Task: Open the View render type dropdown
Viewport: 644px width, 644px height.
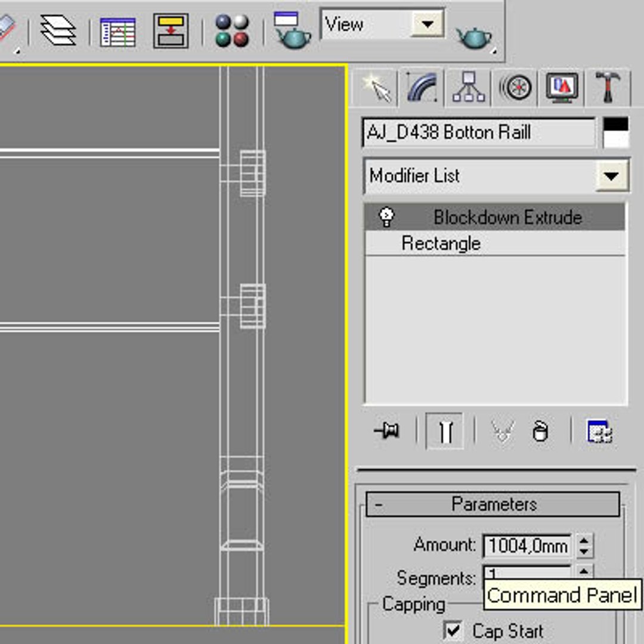Action: pos(427,24)
